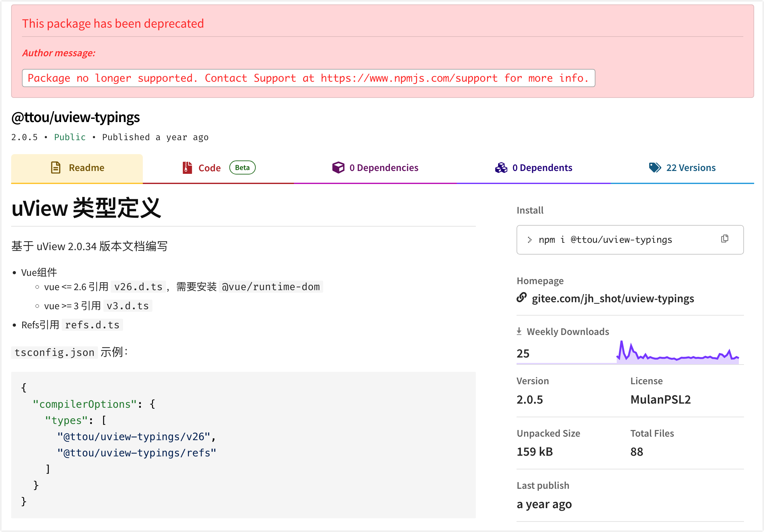The image size is (764, 532).
Task: Click the Weekly Downloads arrow icon
Action: click(x=519, y=331)
